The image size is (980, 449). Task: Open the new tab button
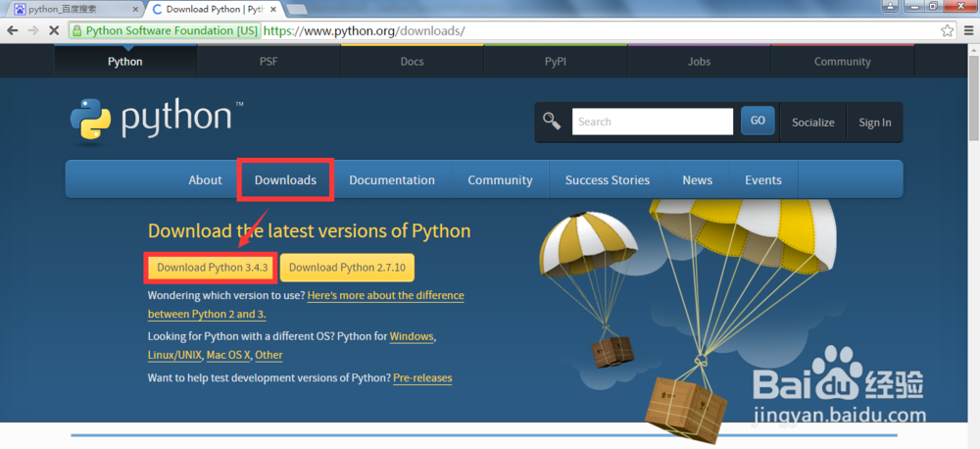[x=296, y=10]
